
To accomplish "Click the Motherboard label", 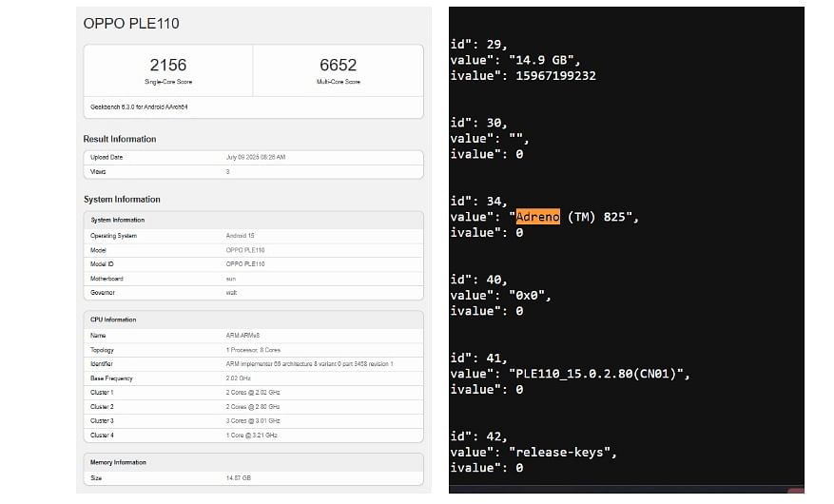I will (107, 279).
